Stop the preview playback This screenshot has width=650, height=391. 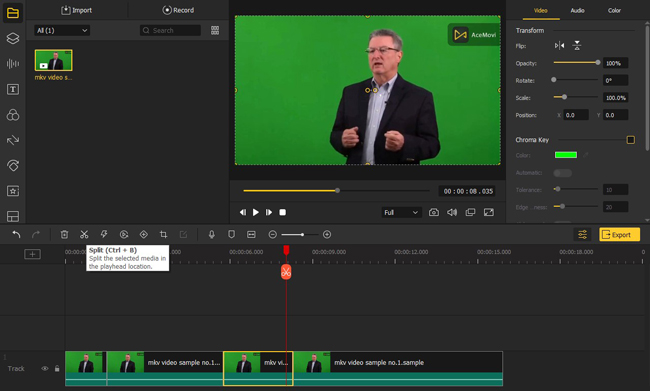click(282, 212)
